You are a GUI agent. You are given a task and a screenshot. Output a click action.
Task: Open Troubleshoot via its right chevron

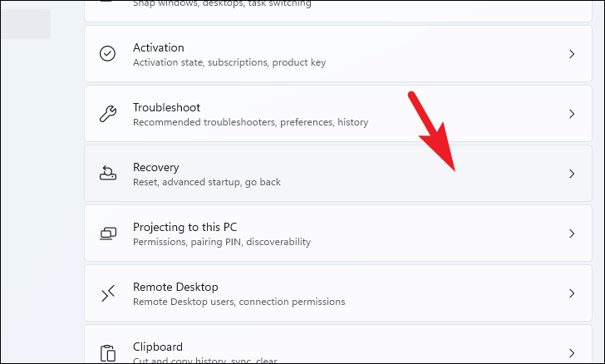[x=571, y=114]
